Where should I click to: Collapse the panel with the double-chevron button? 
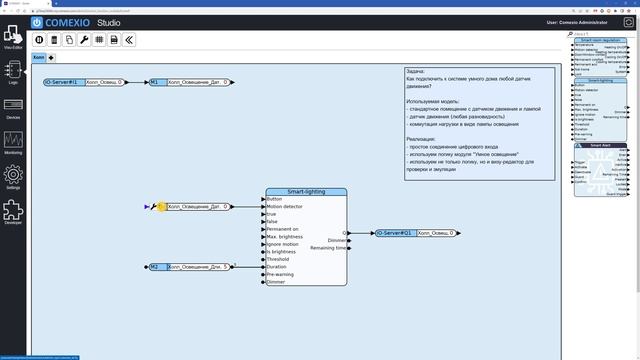tap(129, 40)
